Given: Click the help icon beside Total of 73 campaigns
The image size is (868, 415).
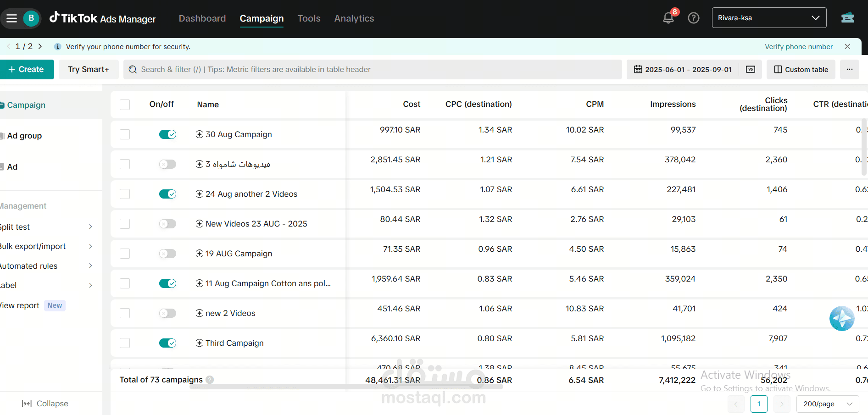Looking at the screenshot, I should pyautogui.click(x=210, y=380).
